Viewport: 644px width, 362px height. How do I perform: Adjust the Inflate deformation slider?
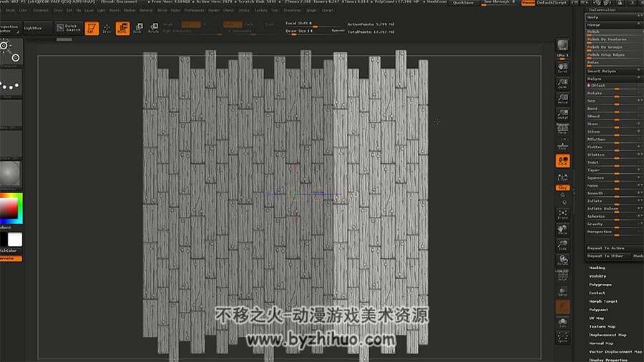point(613,201)
